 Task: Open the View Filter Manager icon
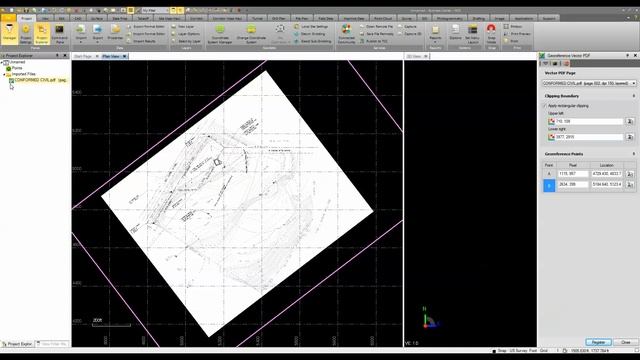click(9, 33)
